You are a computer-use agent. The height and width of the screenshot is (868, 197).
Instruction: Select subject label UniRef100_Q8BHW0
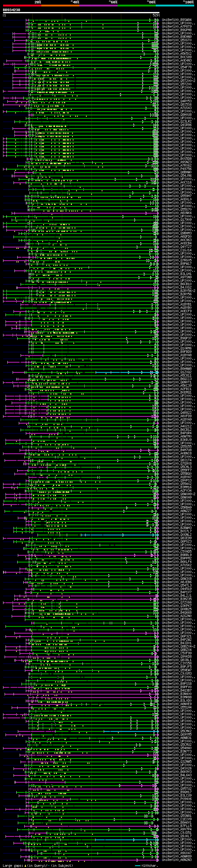pos(177,172)
